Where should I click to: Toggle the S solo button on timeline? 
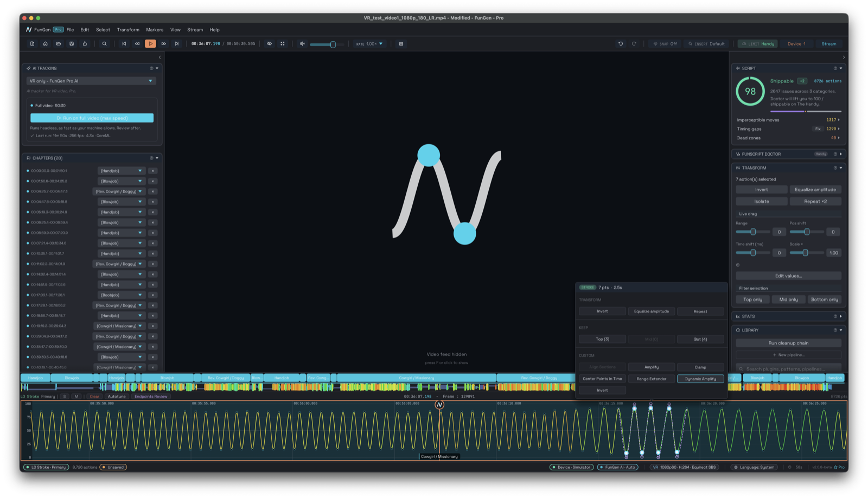coord(65,397)
